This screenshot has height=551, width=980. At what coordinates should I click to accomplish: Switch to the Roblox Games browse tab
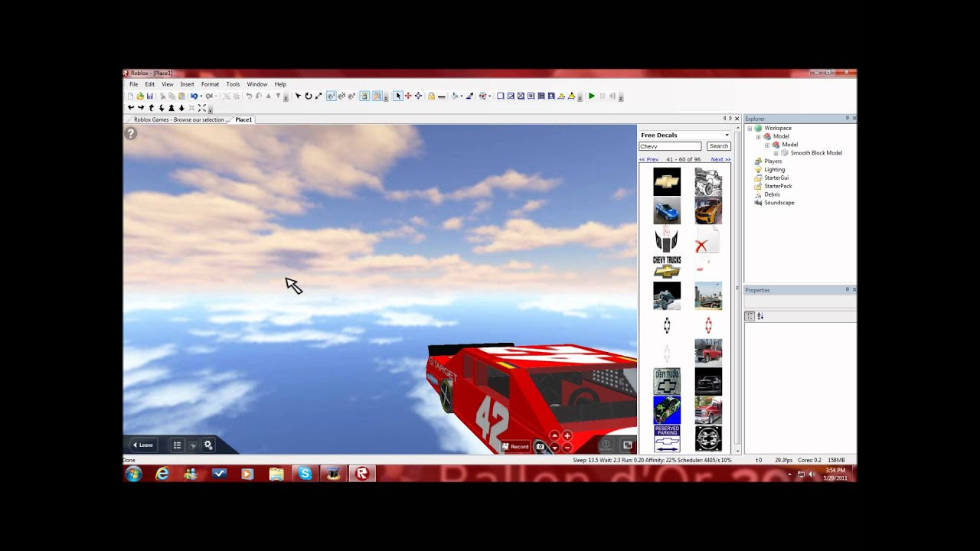(x=181, y=119)
